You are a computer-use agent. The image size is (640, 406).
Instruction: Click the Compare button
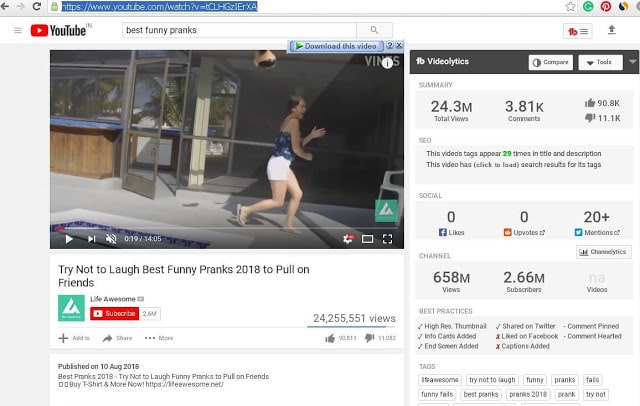551,62
